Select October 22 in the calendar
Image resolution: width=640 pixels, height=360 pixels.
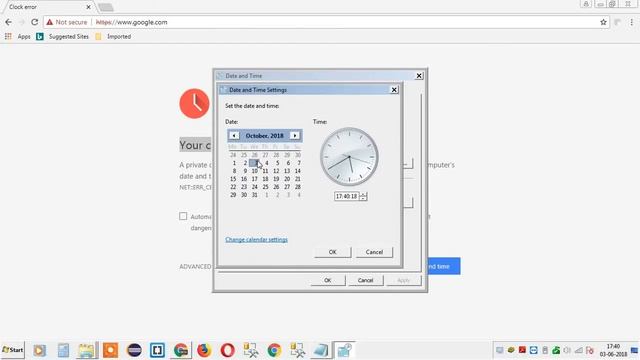233,187
